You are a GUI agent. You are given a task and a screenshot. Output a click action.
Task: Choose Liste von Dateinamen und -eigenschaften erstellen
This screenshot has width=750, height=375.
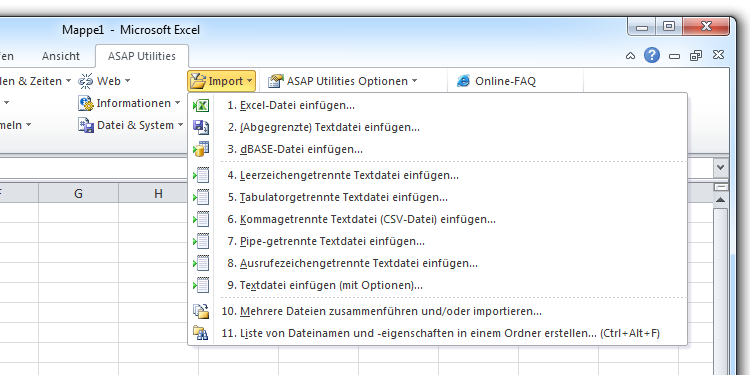pos(439,333)
